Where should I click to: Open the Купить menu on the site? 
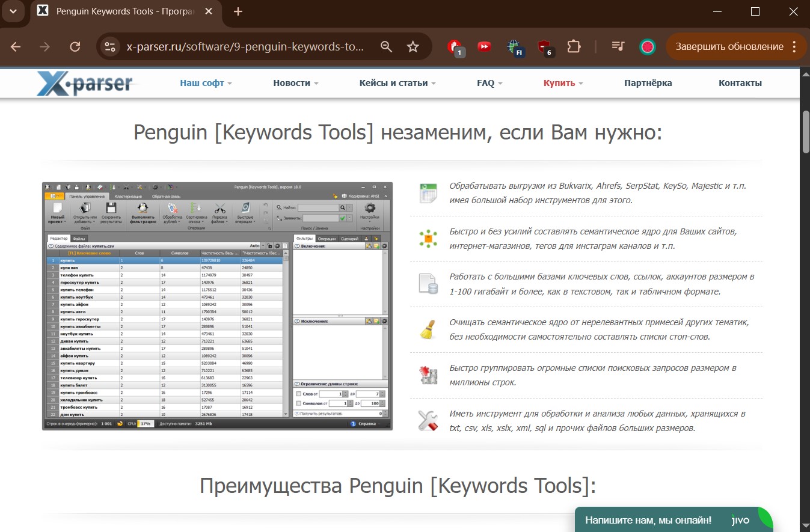click(x=559, y=83)
